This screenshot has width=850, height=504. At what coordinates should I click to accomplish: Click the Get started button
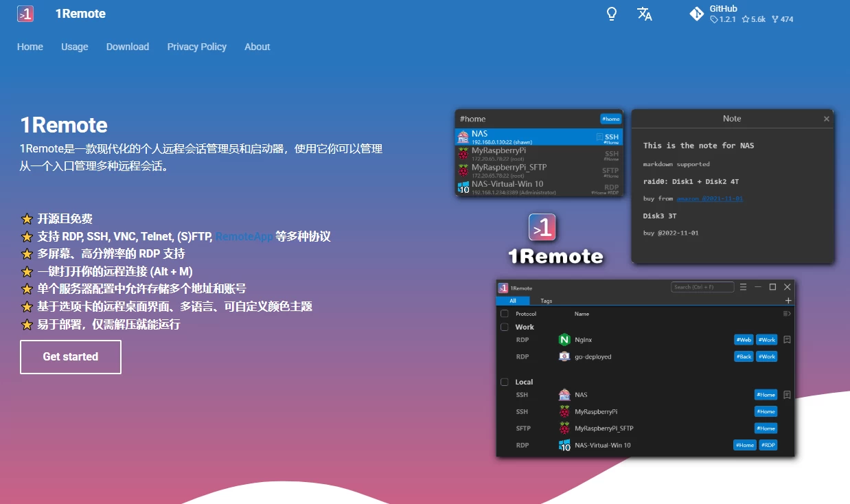(x=71, y=357)
